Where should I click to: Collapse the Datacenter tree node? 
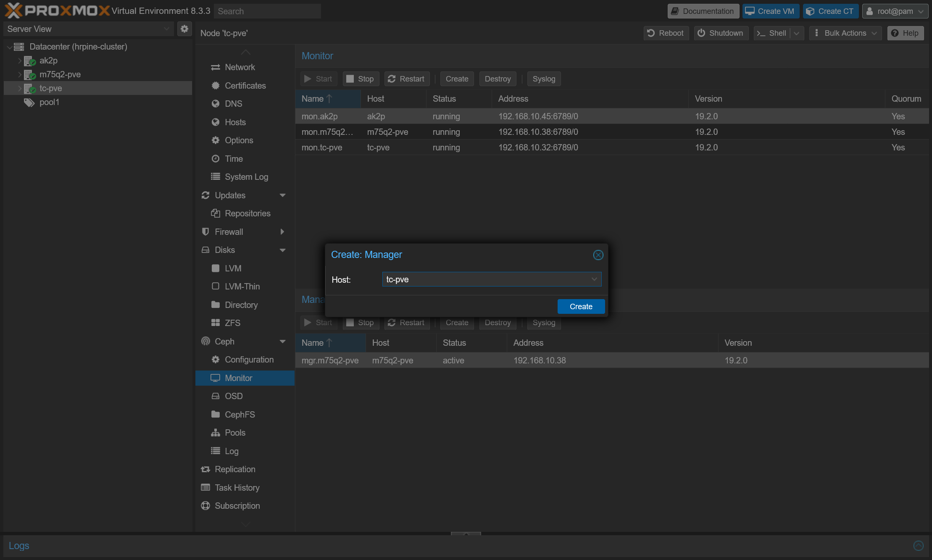(x=9, y=47)
